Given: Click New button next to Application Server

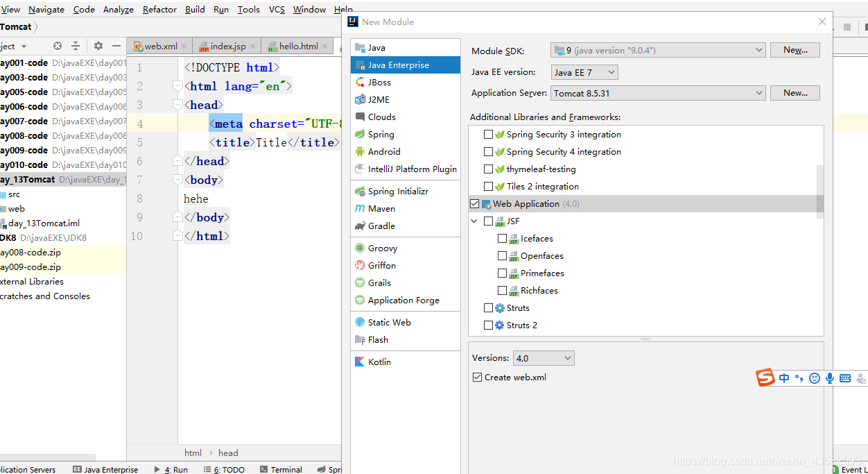Looking at the screenshot, I should point(795,93).
